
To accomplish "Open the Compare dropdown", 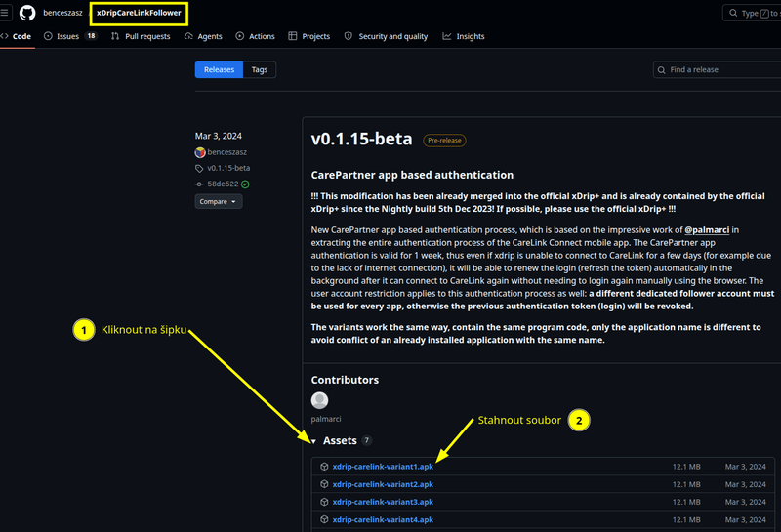I will pos(218,202).
